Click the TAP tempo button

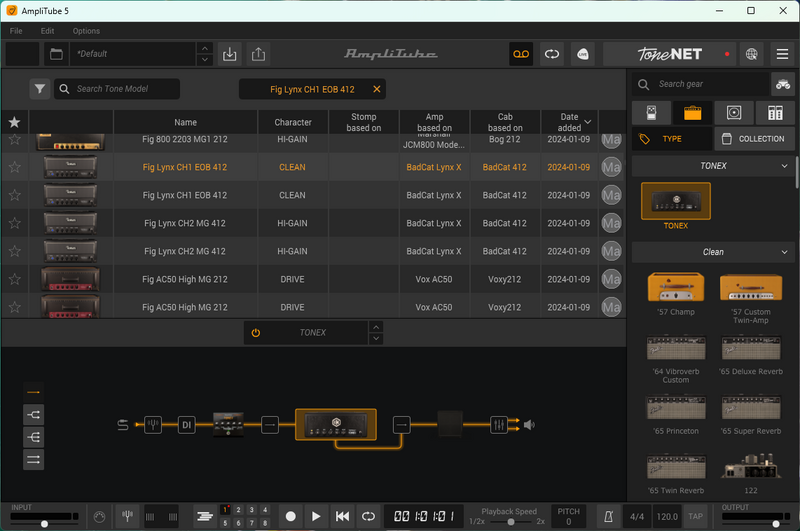point(695,517)
